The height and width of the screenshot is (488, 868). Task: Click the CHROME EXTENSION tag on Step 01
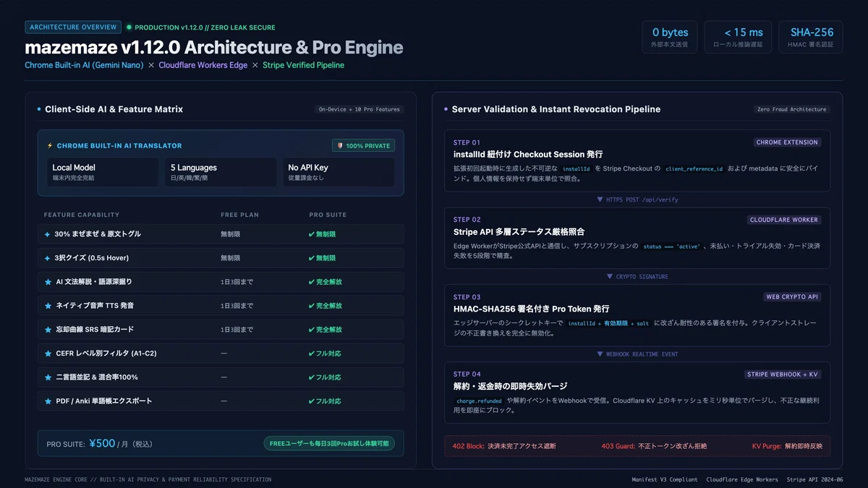pyautogui.click(x=787, y=142)
